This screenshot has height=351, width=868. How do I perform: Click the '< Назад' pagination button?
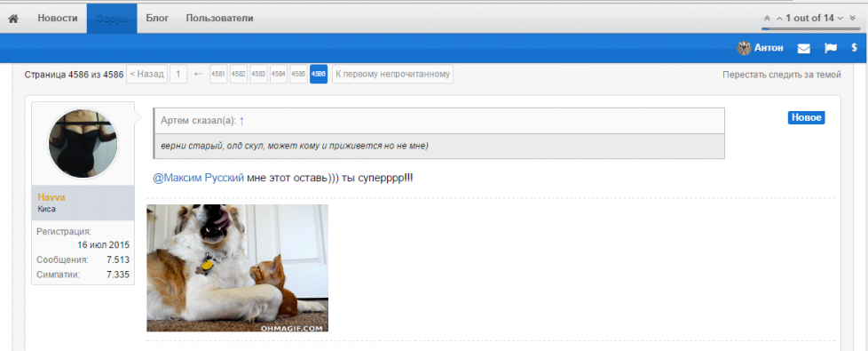[x=146, y=75]
